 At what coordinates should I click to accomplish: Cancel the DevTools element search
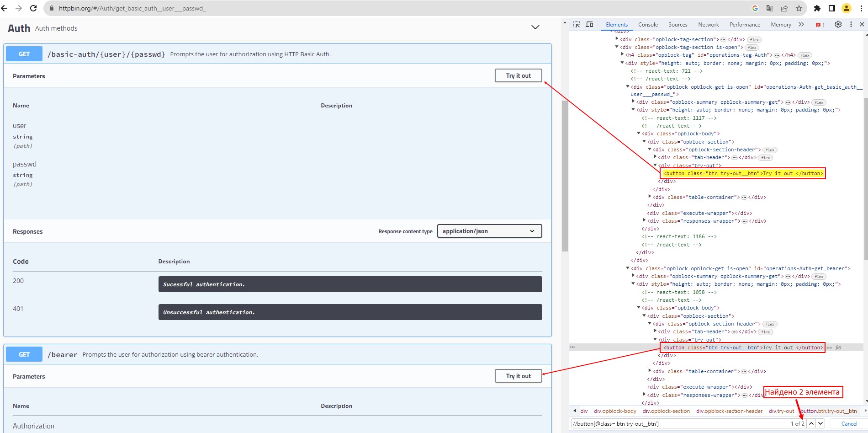[x=849, y=424]
